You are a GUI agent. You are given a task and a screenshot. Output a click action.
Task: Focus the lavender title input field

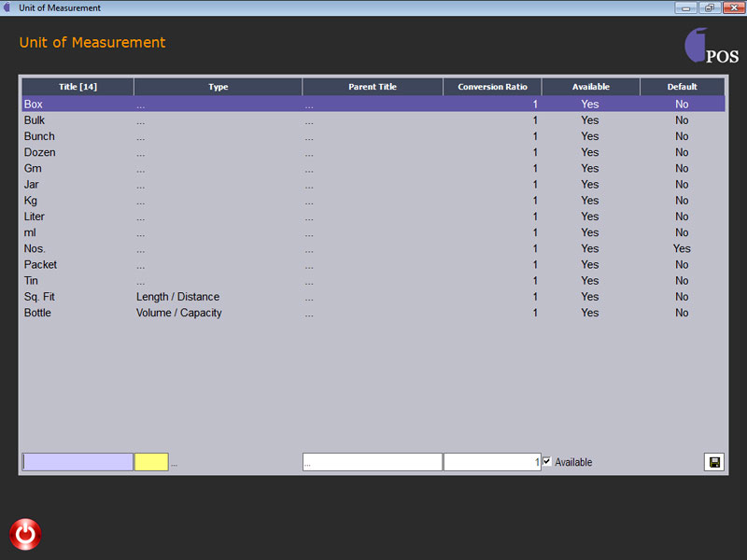(x=78, y=462)
